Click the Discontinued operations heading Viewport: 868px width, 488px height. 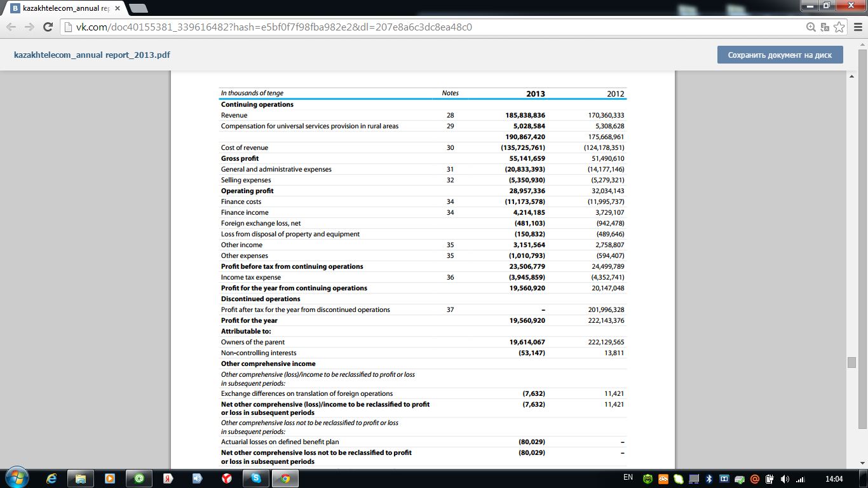261,299
